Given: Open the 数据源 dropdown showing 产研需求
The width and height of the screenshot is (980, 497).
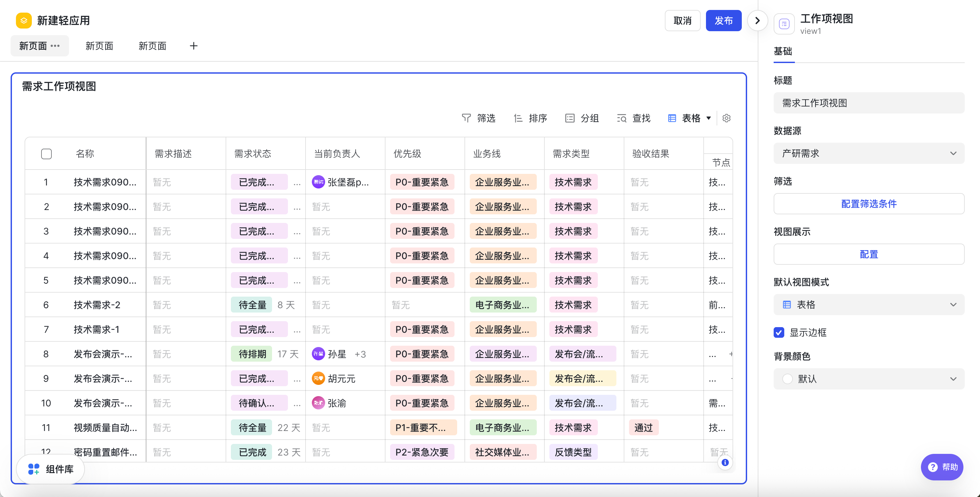Looking at the screenshot, I should point(869,153).
